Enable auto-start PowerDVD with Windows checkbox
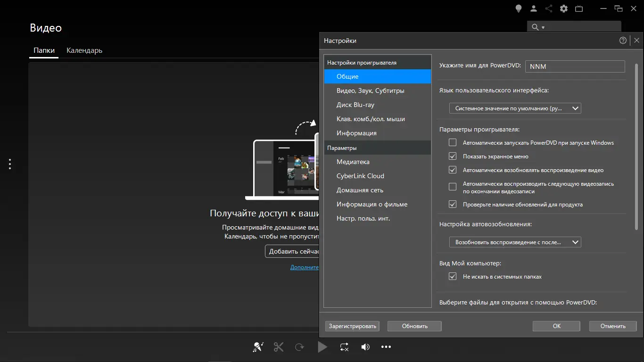The height and width of the screenshot is (362, 644). tap(453, 142)
